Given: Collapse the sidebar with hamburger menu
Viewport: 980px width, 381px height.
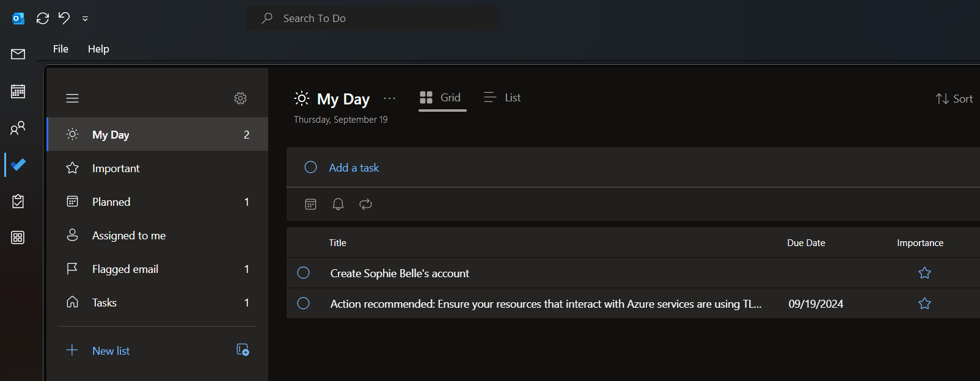Looking at the screenshot, I should coord(72,98).
